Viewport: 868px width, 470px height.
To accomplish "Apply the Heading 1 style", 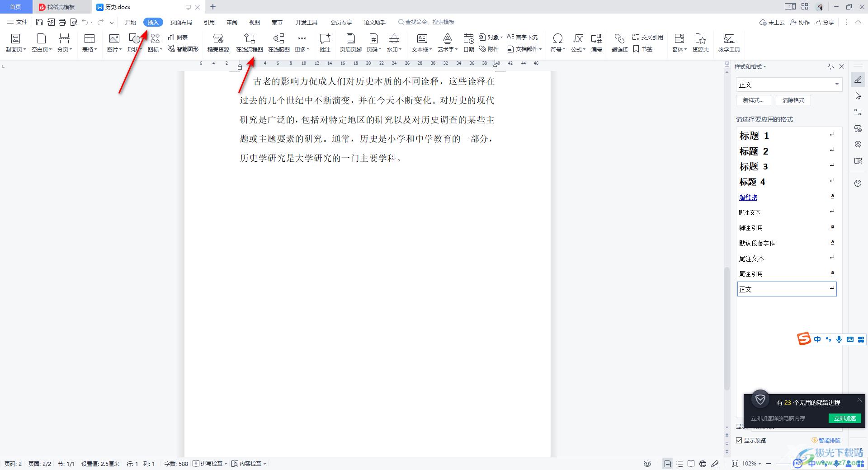I will (x=787, y=136).
